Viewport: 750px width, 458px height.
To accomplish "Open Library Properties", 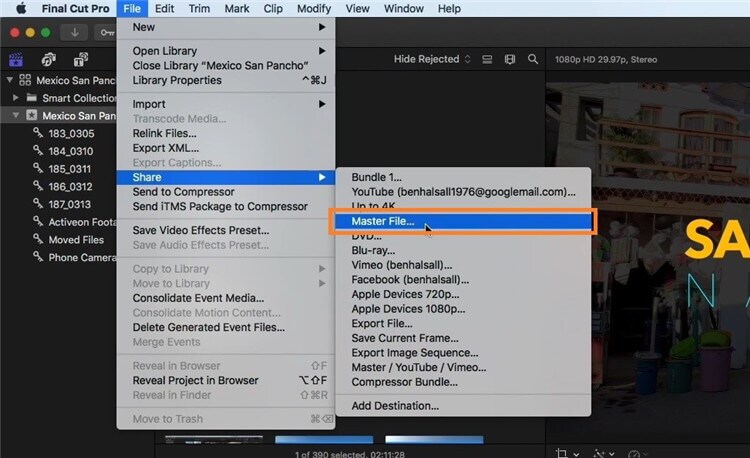I will pos(226,80).
